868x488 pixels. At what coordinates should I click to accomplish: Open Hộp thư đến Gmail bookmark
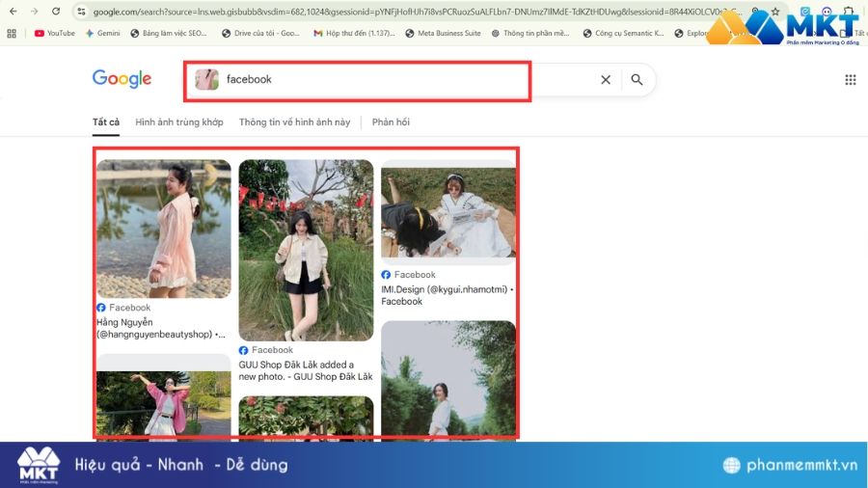pos(354,33)
